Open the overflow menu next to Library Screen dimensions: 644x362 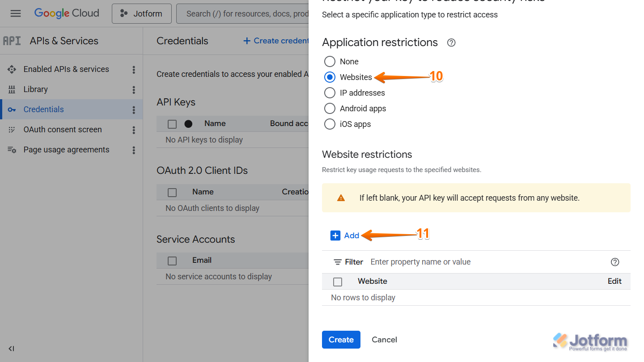click(133, 89)
